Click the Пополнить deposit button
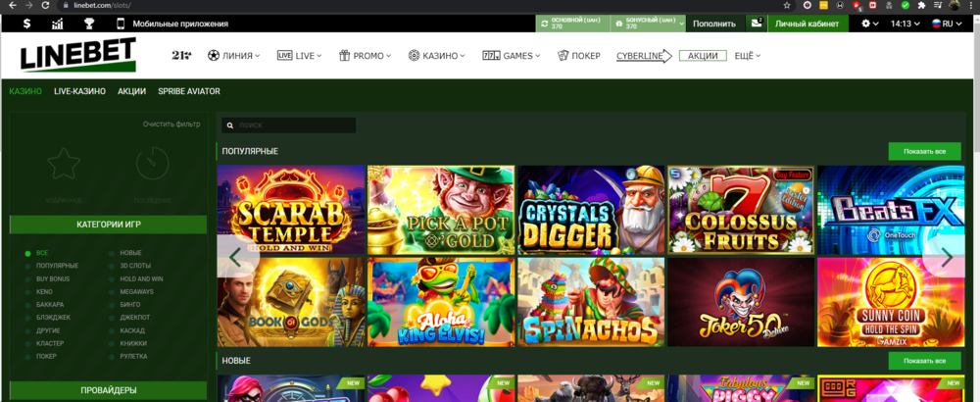980x402 pixels. [714, 24]
